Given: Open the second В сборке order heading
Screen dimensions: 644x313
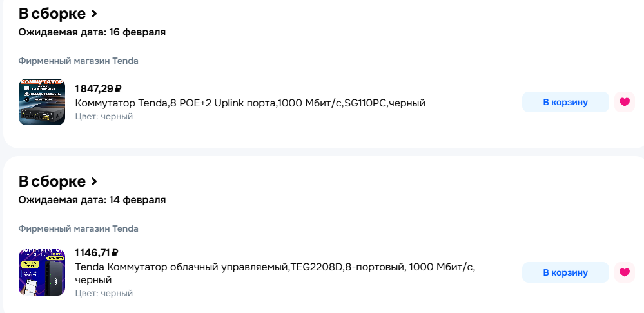Looking at the screenshot, I should coord(52,181).
